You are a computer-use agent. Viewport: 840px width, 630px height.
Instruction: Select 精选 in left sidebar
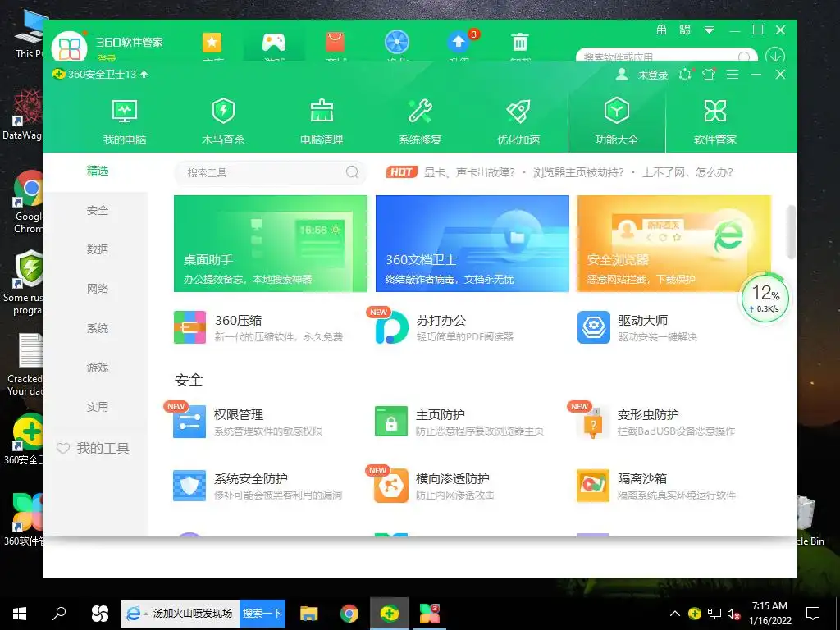(x=98, y=171)
